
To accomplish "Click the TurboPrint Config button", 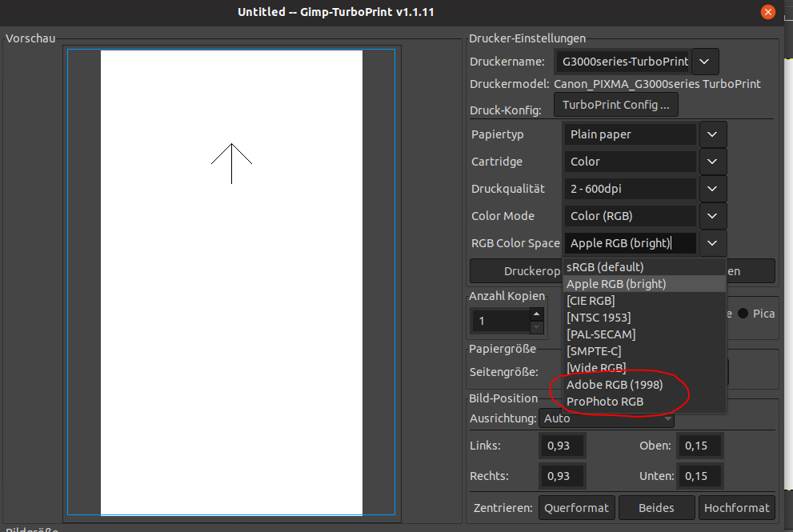I will 615,105.
